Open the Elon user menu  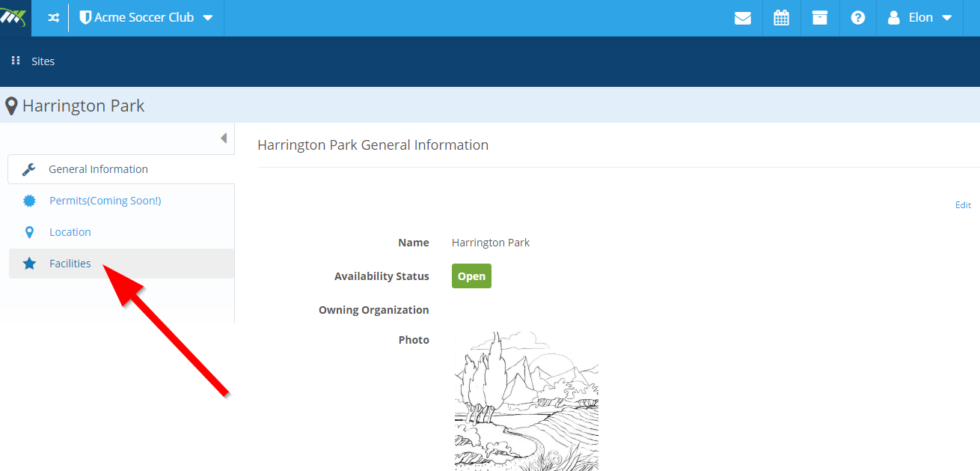point(919,18)
